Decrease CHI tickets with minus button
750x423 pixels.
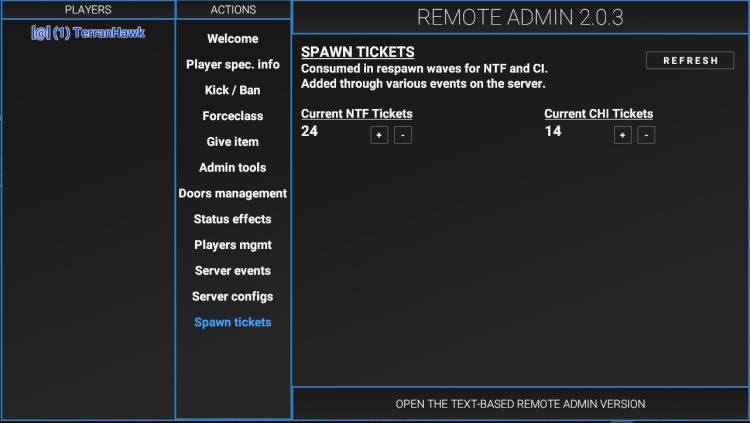pos(646,135)
